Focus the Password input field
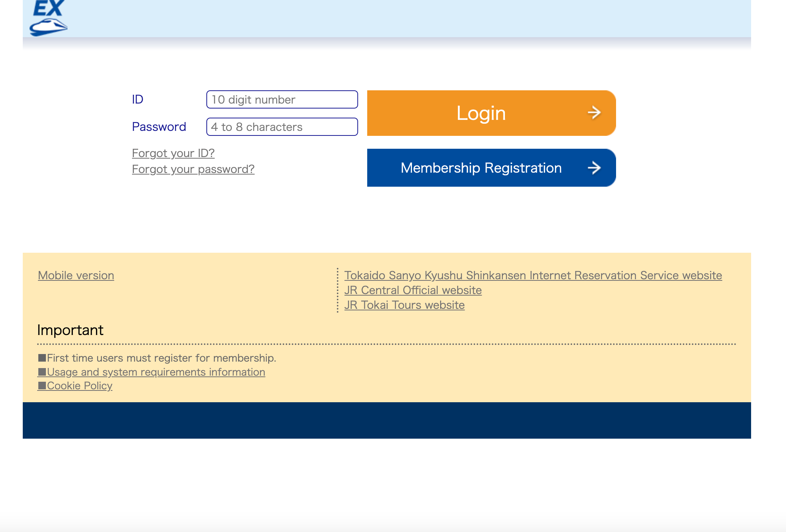Viewport: 786px width, 532px height. coord(282,127)
